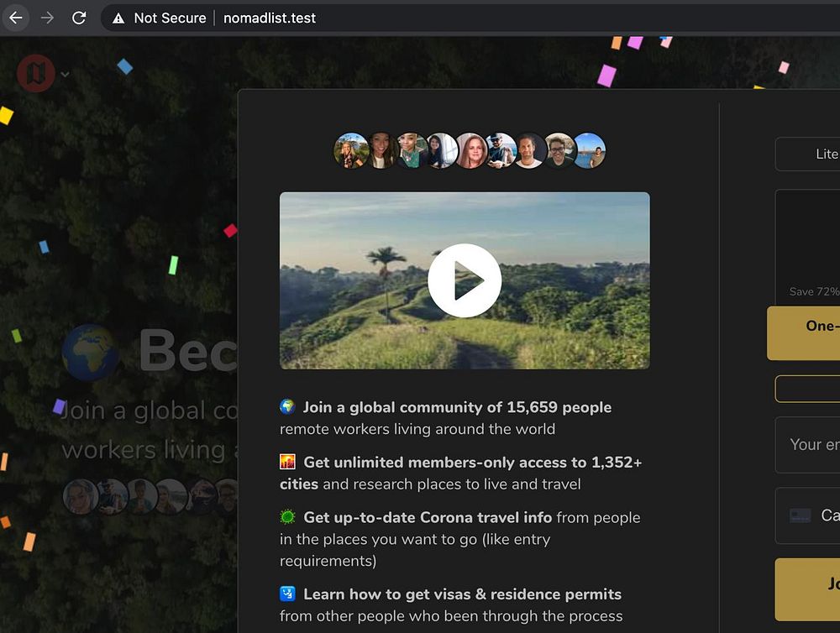Viewport: 840px width, 633px height.
Task: Click the globe emoji beside Join a global community
Action: (287, 406)
